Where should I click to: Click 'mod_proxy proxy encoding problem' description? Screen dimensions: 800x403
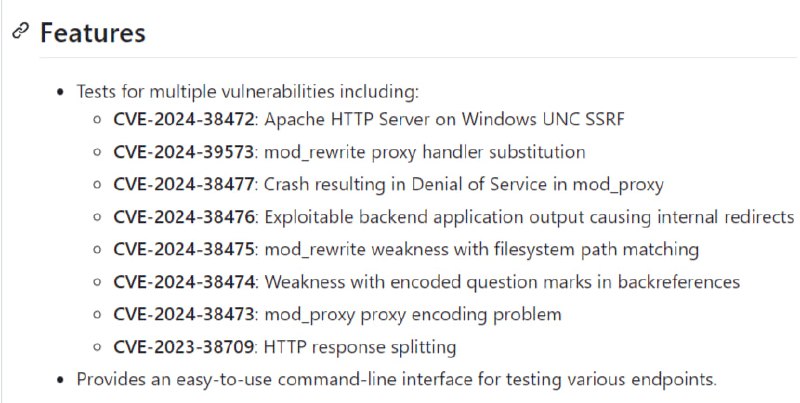(413, 315)
